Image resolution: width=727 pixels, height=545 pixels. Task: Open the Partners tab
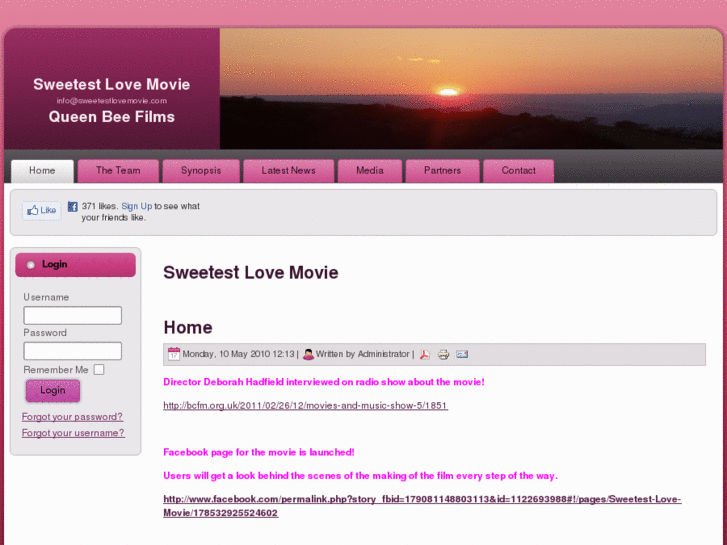(442, 171)
